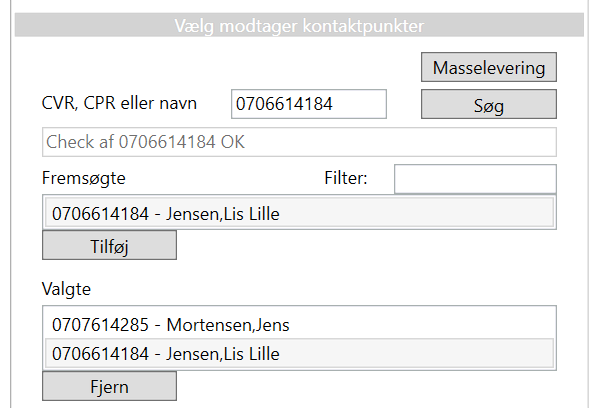
Task: Click the Fremsøgte list heading
Action: [83, 178]
